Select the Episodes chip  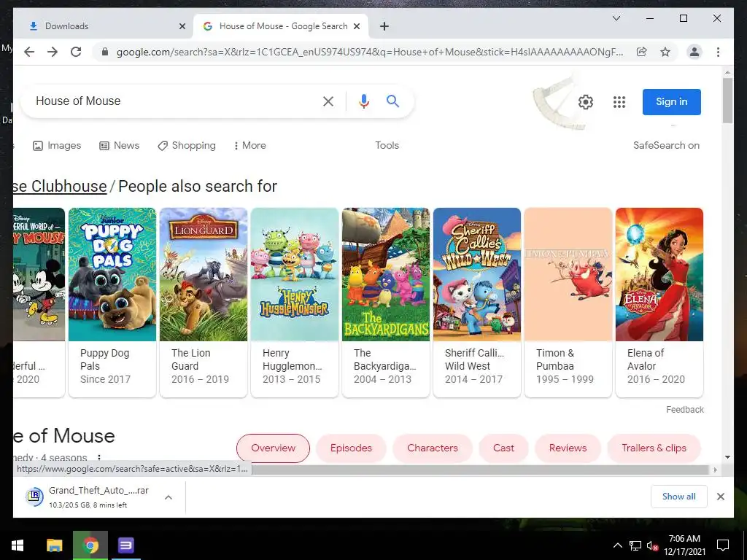click(x=351, y=448)
